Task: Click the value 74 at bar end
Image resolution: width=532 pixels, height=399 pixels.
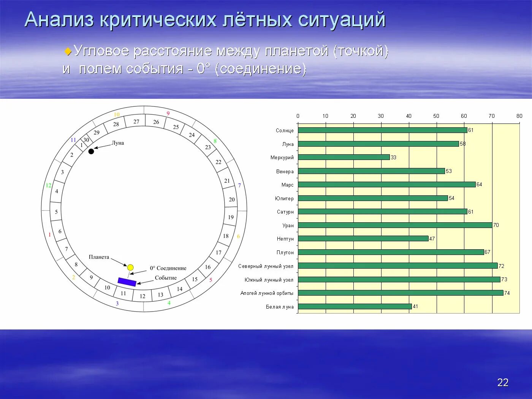Action: [x=507, y=293]
